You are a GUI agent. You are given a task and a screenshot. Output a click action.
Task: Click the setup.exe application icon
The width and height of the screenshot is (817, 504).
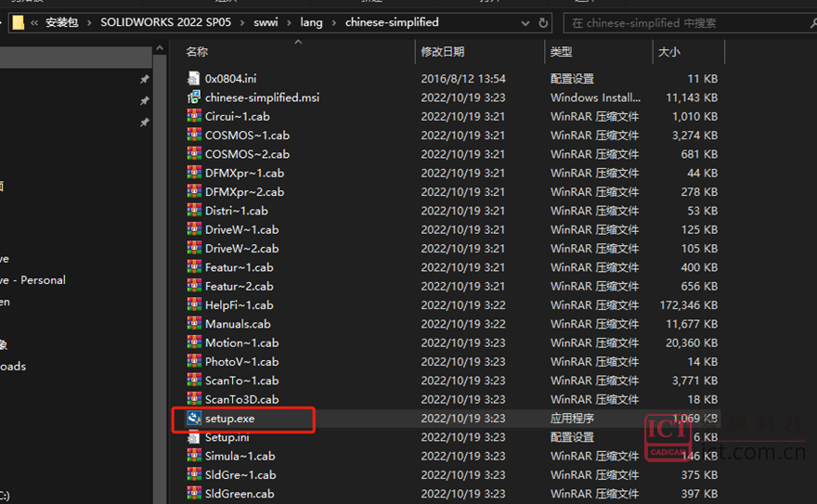pos(194,418)
